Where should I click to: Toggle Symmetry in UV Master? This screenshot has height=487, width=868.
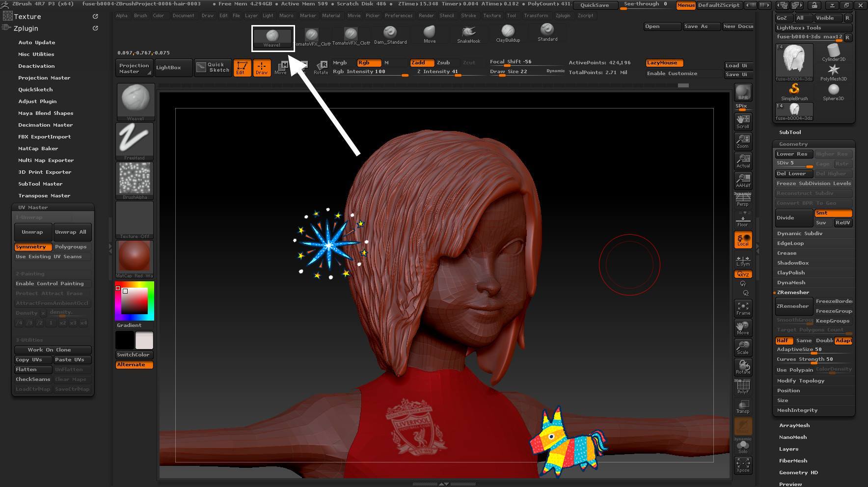(x=33, y=247)
